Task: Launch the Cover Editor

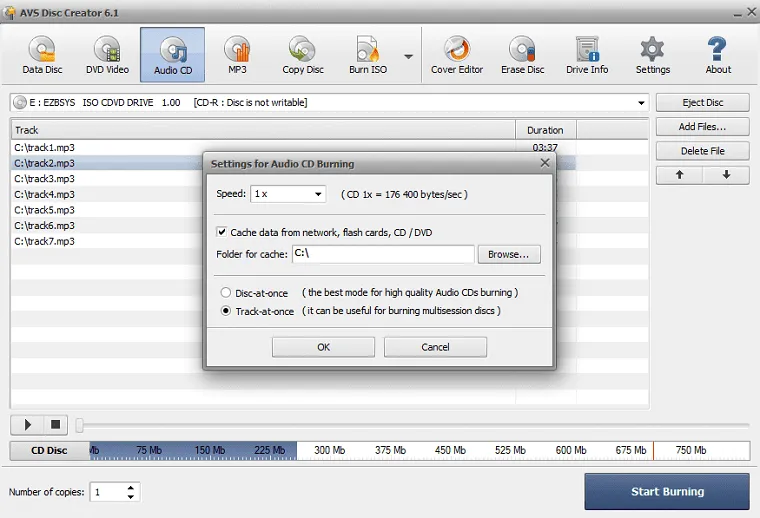Action: tap(457, 55)
